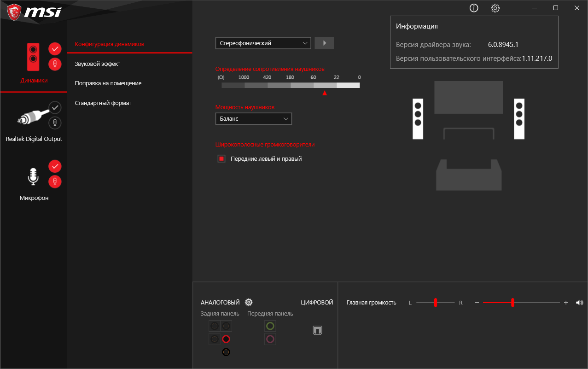Close the MSI audio window

(577, 8)
